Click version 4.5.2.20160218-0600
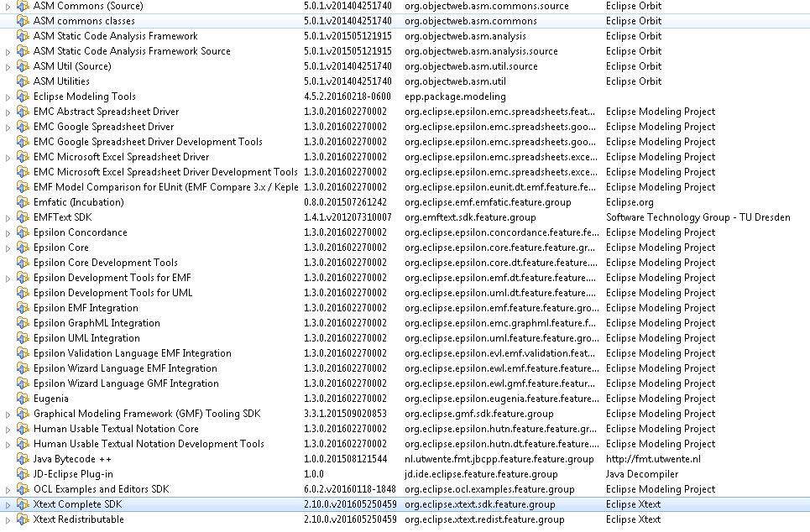 pos(348,96)
